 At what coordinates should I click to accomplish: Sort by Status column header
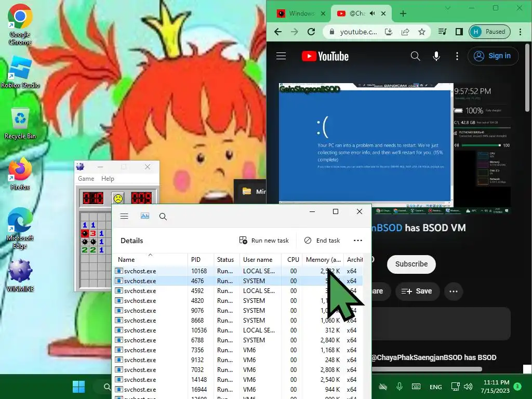pos(227,259)
